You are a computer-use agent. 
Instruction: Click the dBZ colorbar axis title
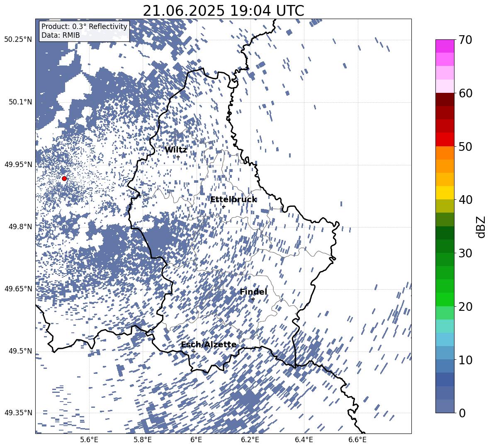[x=481, y=227]
